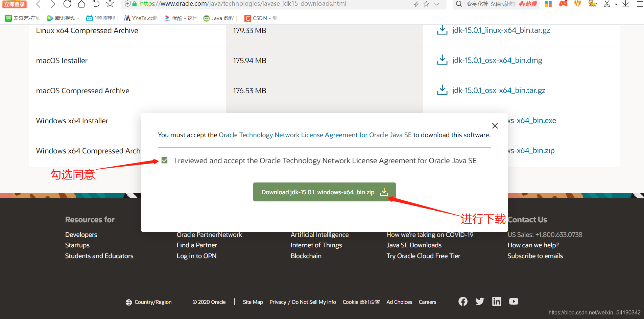Download jdk-15.0.1_linux-x64_bin.tar.gz link
644x319 pixels.
click(x=501, y=30)
